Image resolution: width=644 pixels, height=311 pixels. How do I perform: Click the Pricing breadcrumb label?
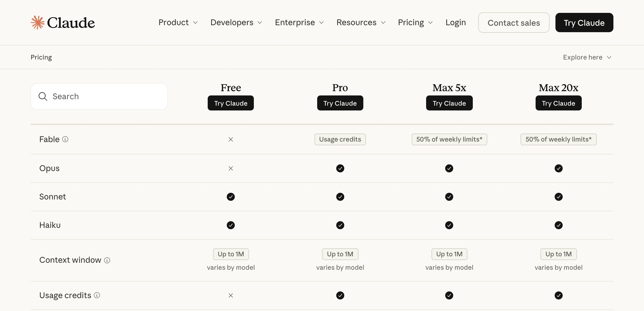point(41,57)
